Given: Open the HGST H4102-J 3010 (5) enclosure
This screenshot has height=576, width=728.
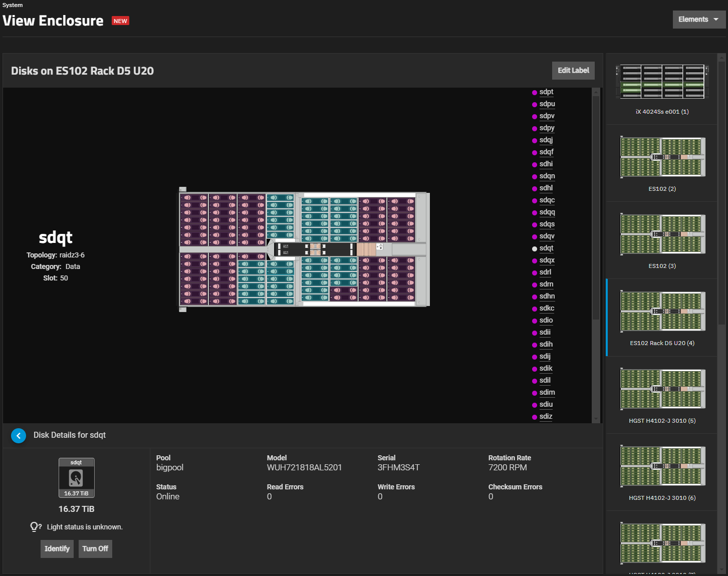Looking at the screenshot, I should pos(662,389).
